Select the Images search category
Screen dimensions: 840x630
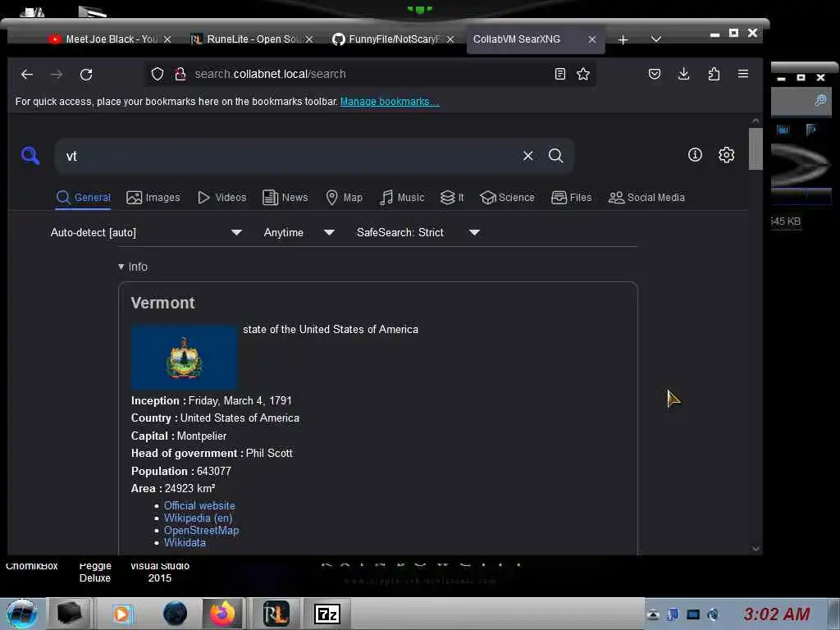(153, 198)
